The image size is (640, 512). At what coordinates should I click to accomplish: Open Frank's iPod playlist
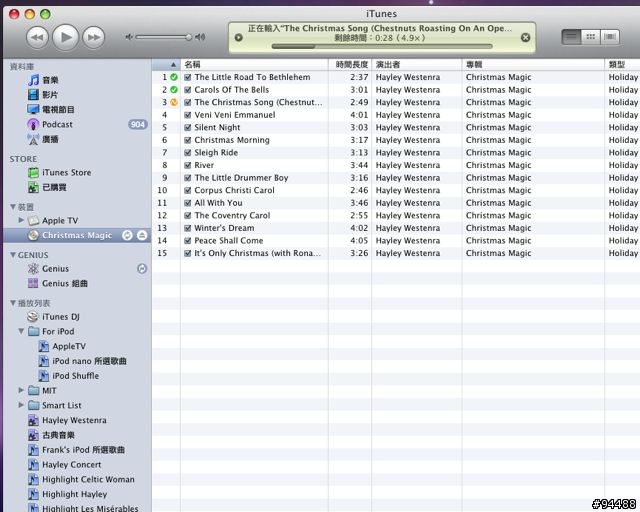(x=83, y=450)
